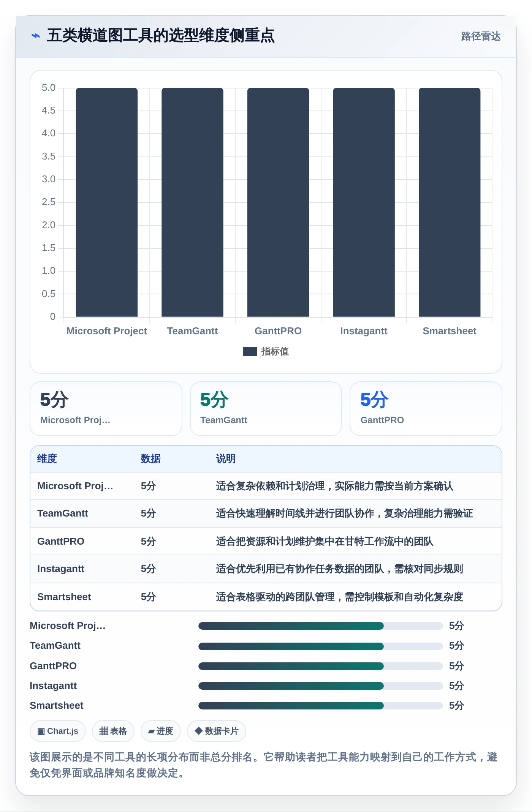
Task: Click description starting 适合快速理解时间线
Action: point(344,513)
